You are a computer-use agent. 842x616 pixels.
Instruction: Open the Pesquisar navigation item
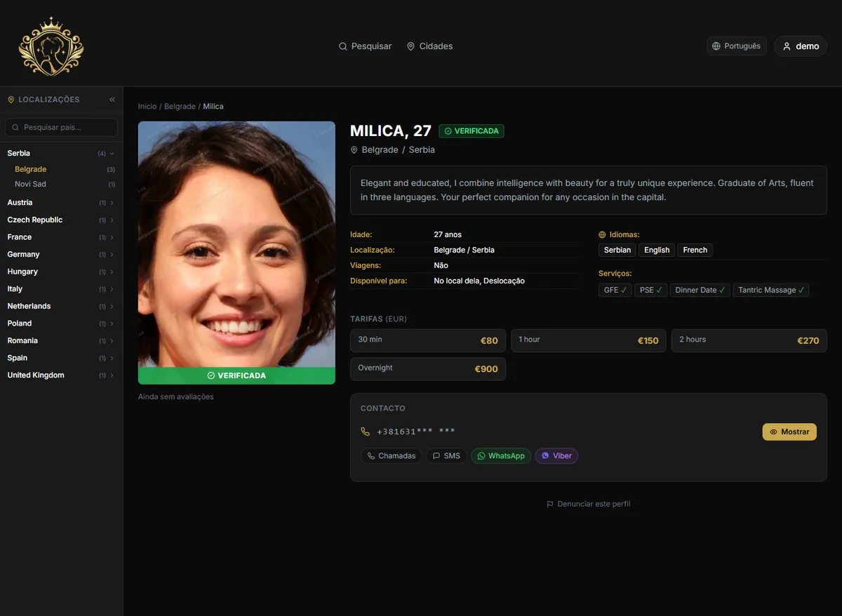click(366, 46)
